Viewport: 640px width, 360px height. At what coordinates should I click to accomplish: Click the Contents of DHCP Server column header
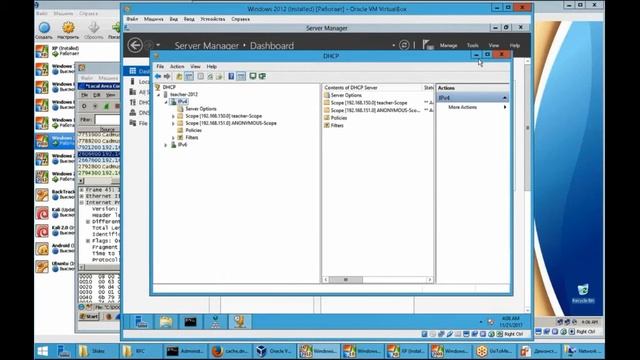pyautogui.click(x=372, y=87)
